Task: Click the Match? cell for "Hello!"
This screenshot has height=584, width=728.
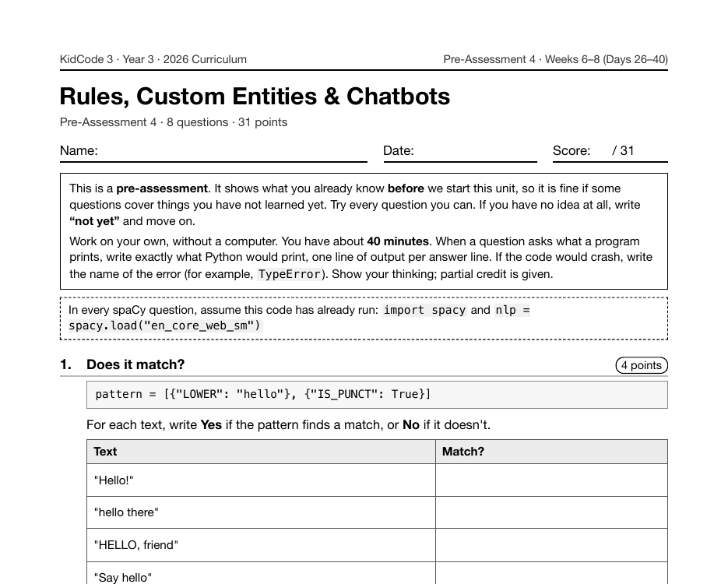Action: point(551,480)
